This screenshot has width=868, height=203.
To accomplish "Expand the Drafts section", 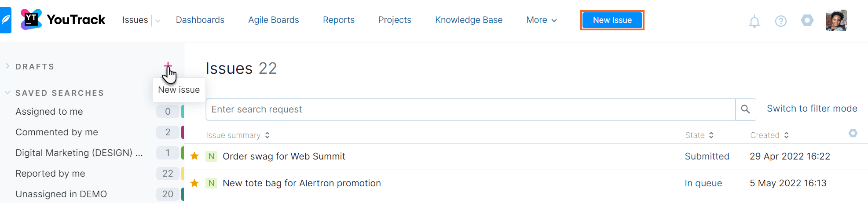I will coord(7,66).
